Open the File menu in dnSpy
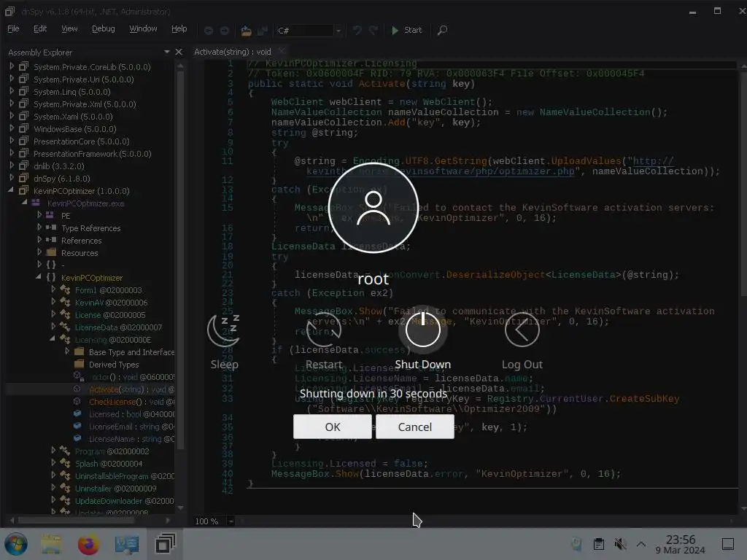Viewport: 747px width, 560px height. (13, 28)
